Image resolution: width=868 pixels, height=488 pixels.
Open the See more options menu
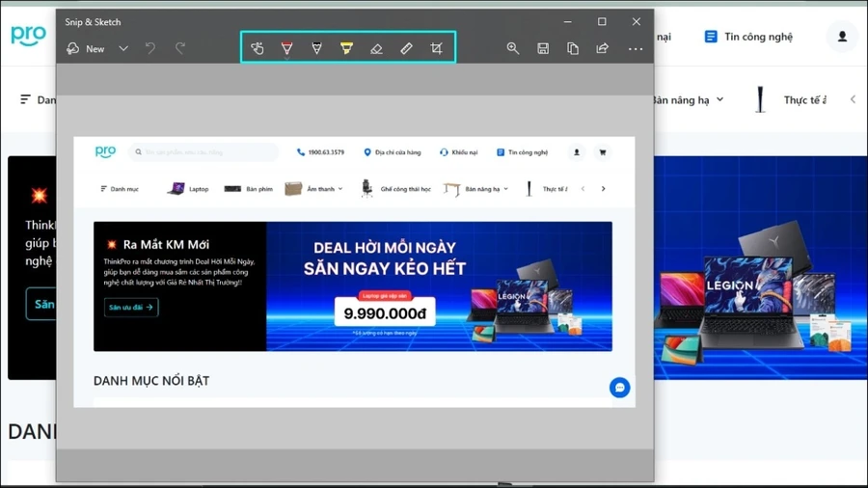636,48
